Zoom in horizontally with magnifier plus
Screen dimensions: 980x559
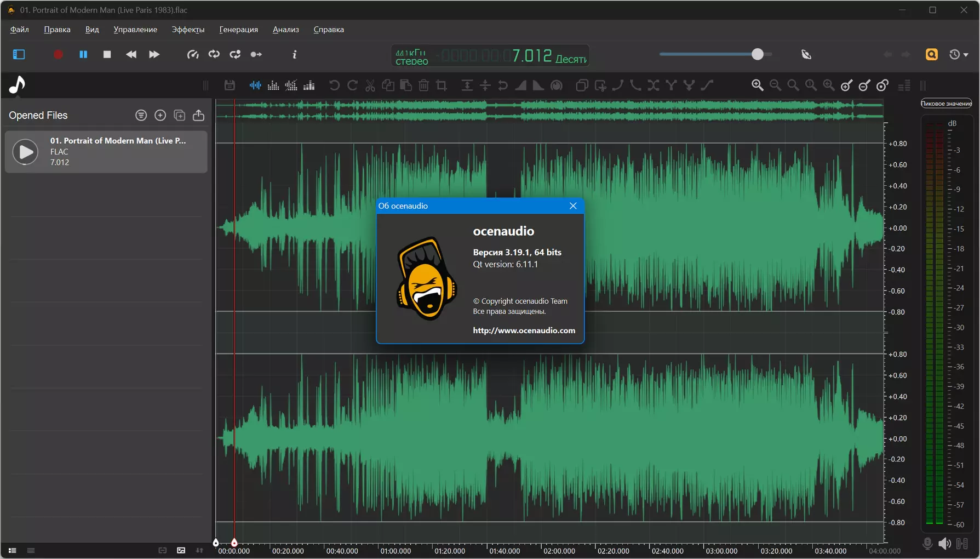pyautogui.click(x=758, y=85)
